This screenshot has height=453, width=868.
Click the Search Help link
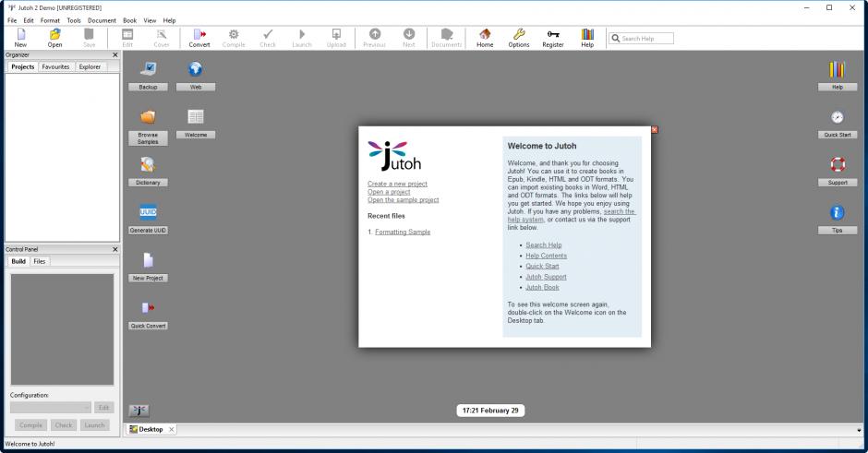(x=544, y=245)
